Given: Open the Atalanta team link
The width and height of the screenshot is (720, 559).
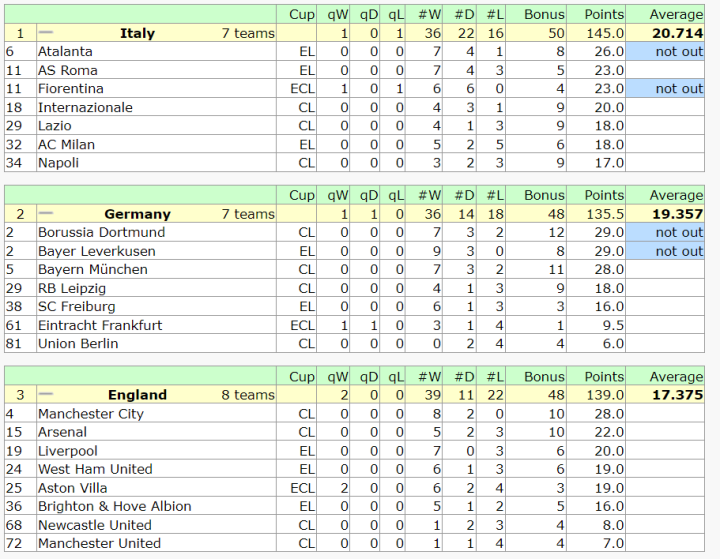Looking at the screenshot, I should (x=65, y=51).
